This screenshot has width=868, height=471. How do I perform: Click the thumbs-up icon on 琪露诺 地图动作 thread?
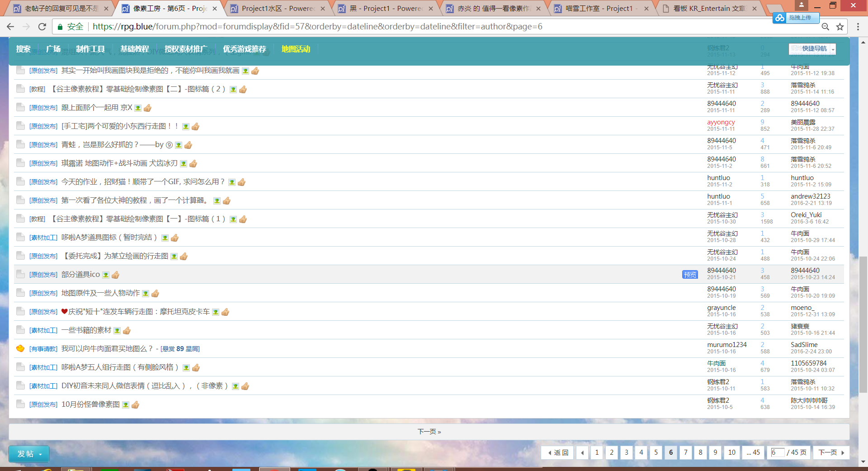(x=193, y=164)
